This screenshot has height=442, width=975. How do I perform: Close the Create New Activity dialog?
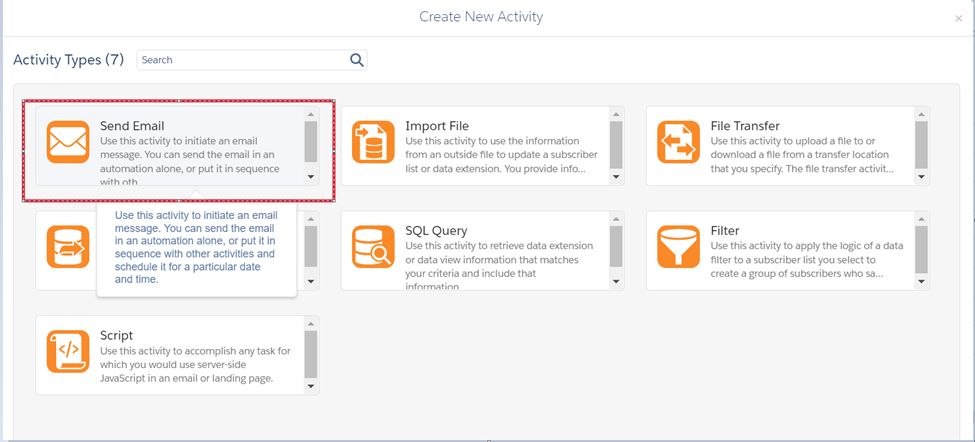(959, 18)
